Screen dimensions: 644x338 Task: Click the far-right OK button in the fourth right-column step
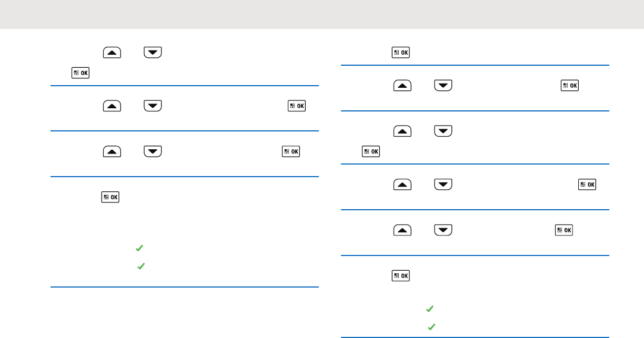click(587, 184)
